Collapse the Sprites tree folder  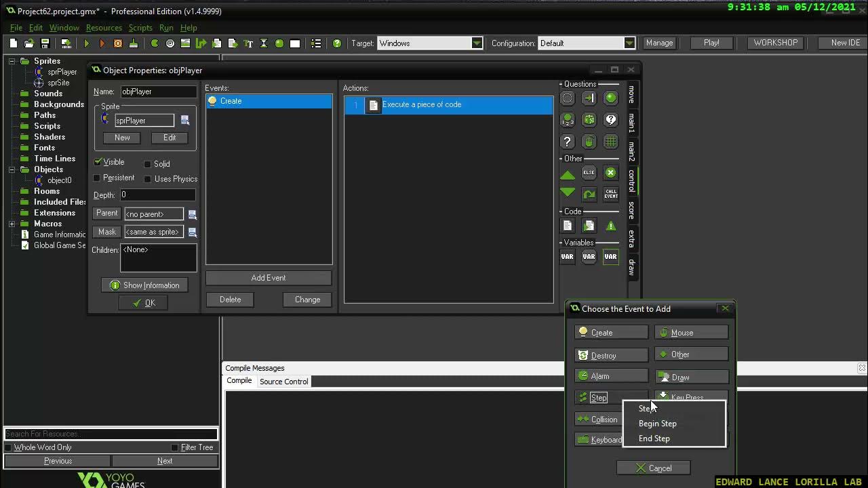[x=12, y=61]
